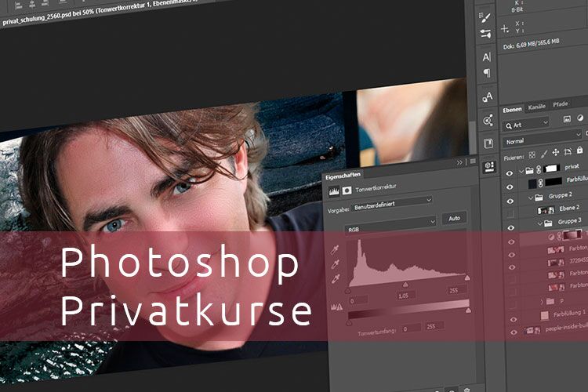Open the RGB channel dropdown
This screenshot has width=588, height=392.
coord(390,225)
